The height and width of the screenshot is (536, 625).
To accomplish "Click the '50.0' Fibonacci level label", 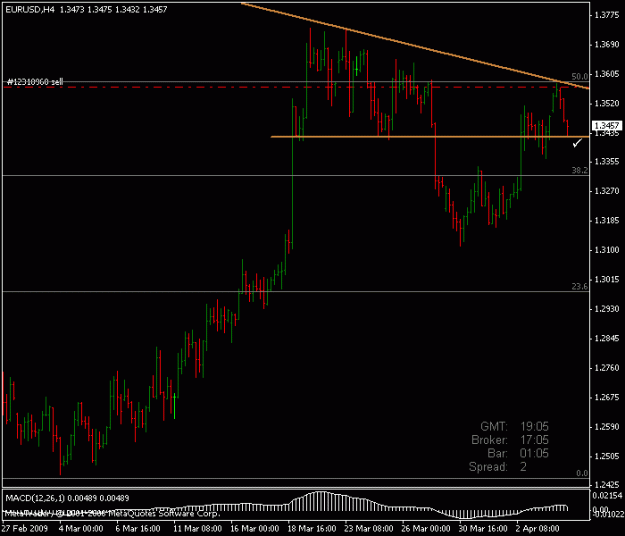I will [580, 76].
